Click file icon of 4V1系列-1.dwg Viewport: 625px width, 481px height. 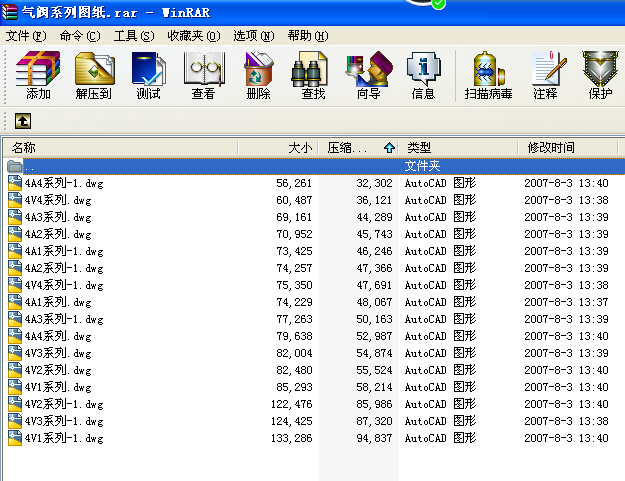15,438
